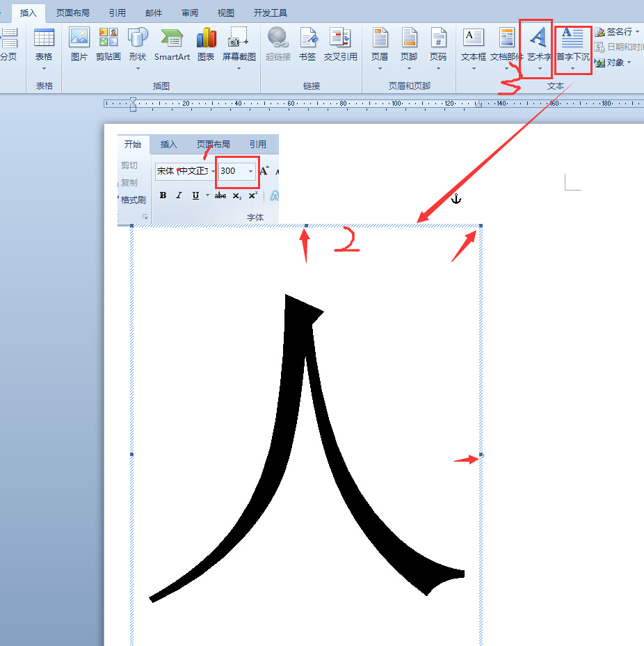
Task: Click the 对象 object button
Action: tap(613, 63)
